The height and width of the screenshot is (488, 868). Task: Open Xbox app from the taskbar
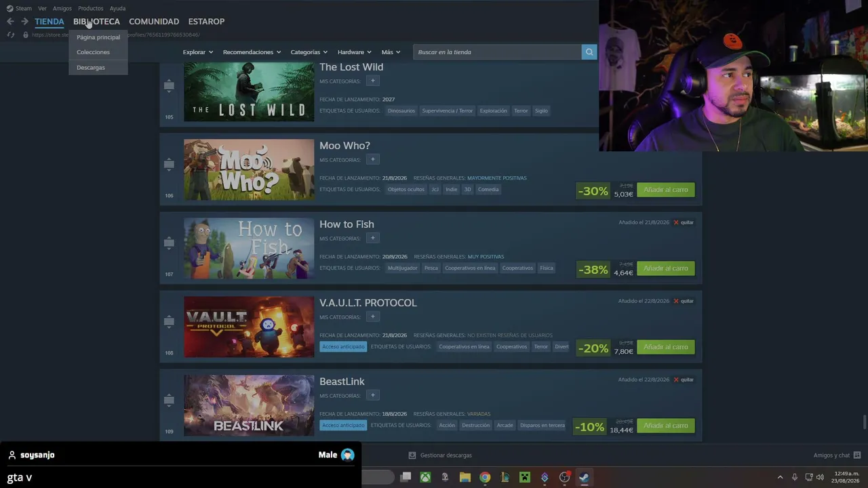(x=425, y=477)
